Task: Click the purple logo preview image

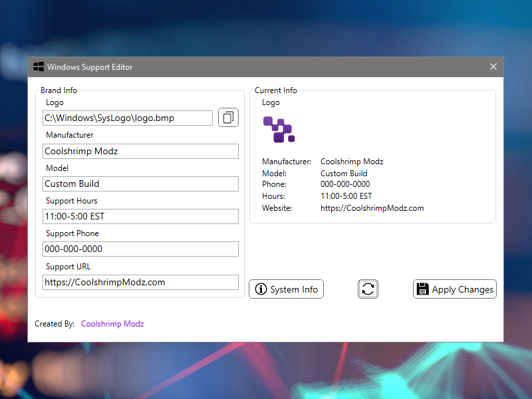Action: [279, 129]
